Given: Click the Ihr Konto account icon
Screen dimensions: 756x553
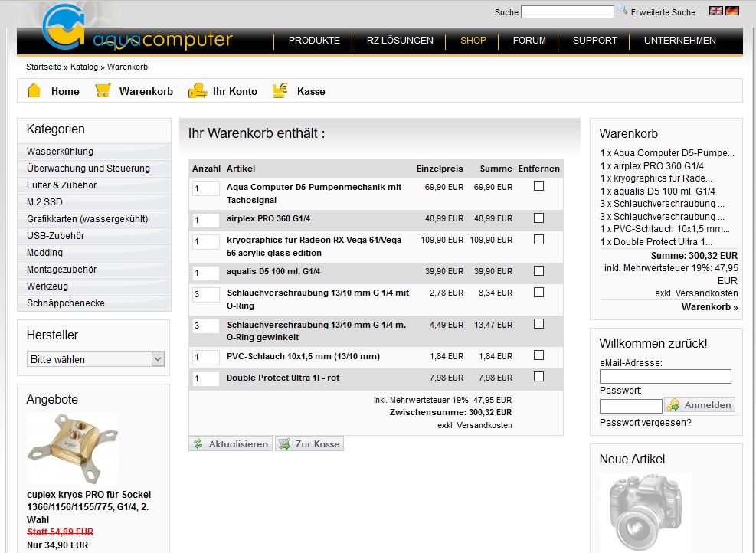Looking at the screenshot, I should coord(197,90).
